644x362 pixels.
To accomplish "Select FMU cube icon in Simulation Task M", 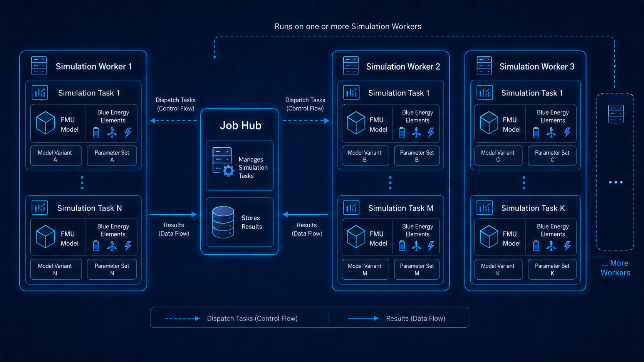I will tap(356, 237).
